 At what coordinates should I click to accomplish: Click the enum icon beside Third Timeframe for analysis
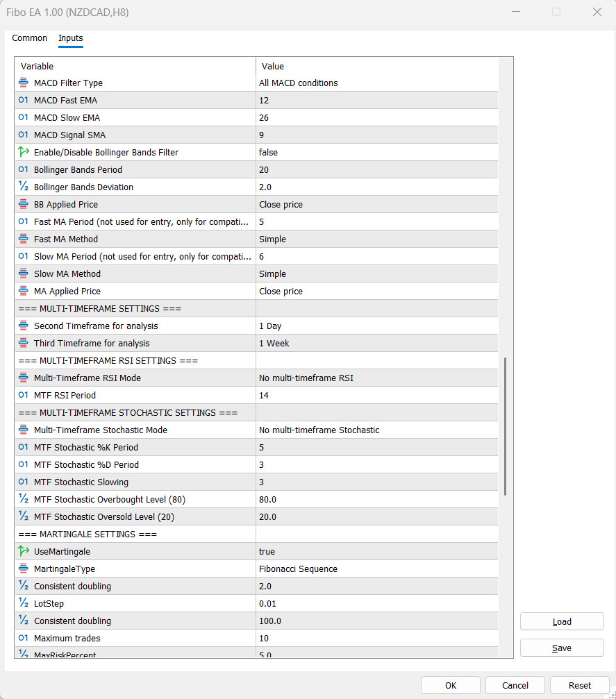pyautogui.click(x=23, y=344)
